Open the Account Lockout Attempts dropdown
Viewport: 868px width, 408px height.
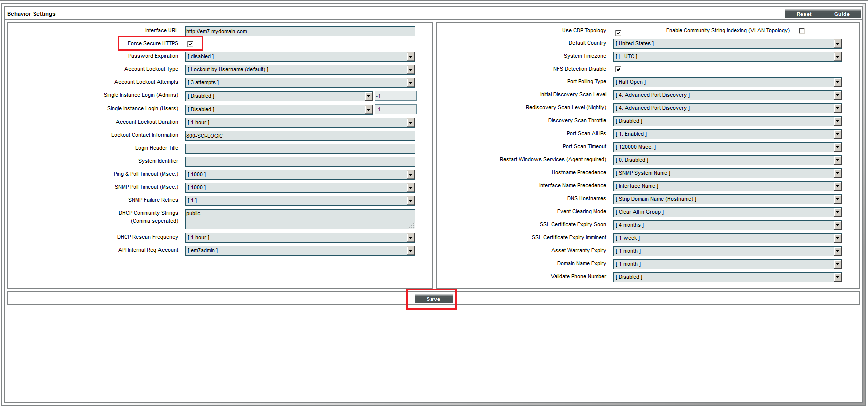pos(300,83)
